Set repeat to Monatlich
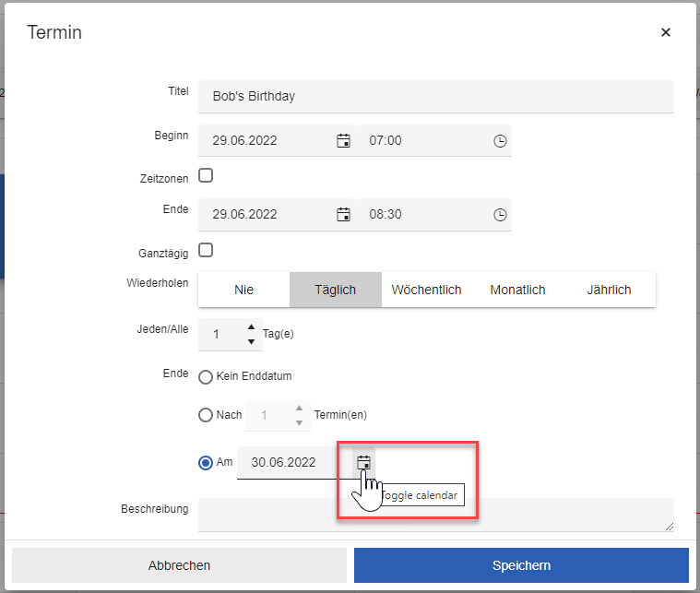 (x=518, y=290)
